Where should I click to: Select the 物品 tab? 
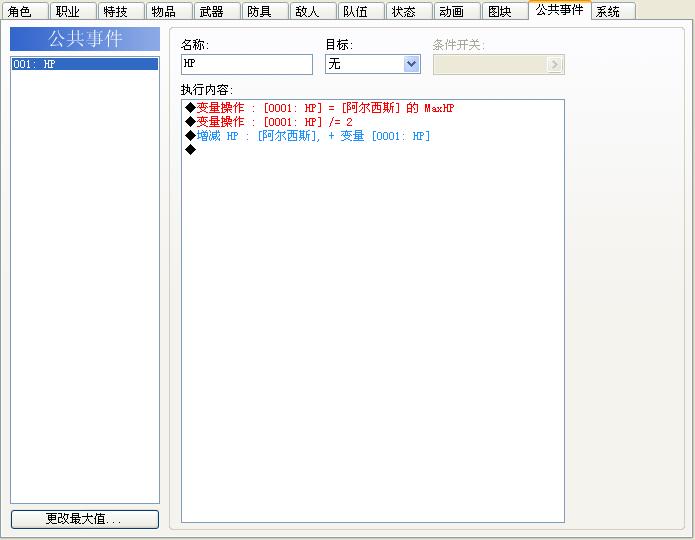click(169, 11)
